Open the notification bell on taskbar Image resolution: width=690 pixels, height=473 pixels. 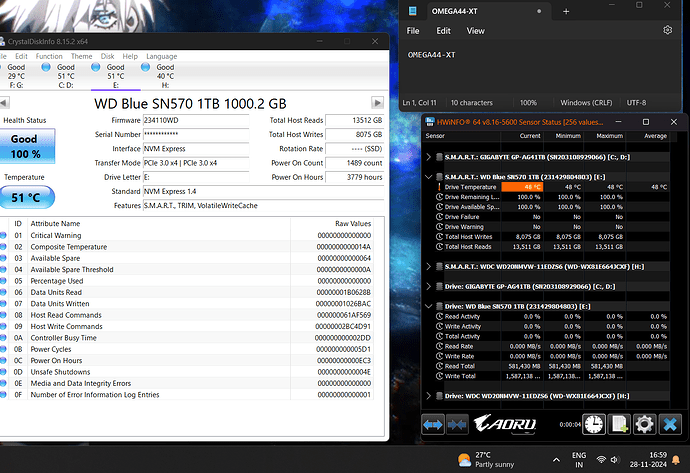[676, 460]
